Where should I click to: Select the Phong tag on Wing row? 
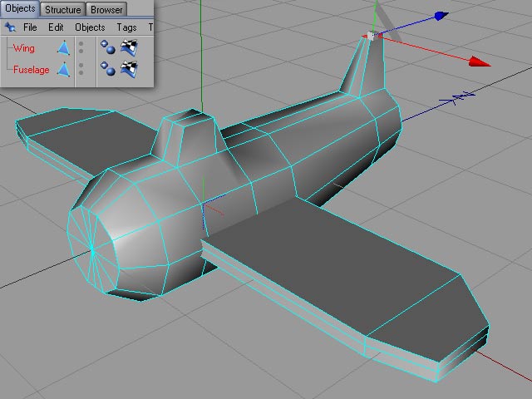coord(108,47)
